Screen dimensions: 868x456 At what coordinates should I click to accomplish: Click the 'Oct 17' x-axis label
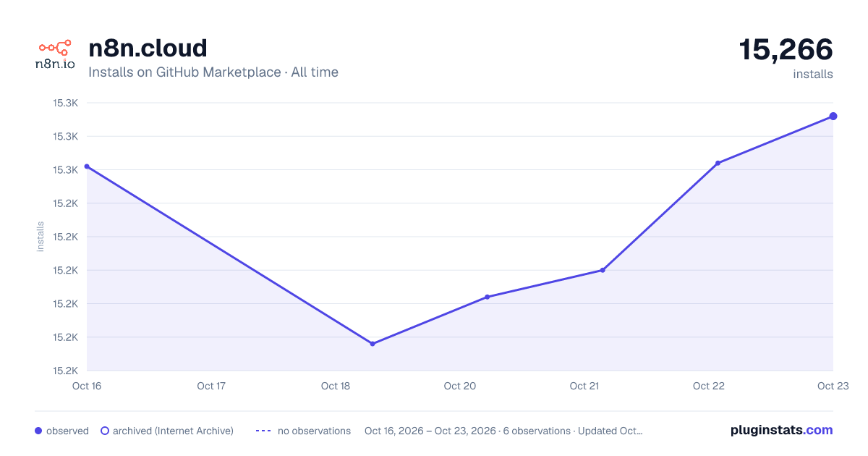211,386
